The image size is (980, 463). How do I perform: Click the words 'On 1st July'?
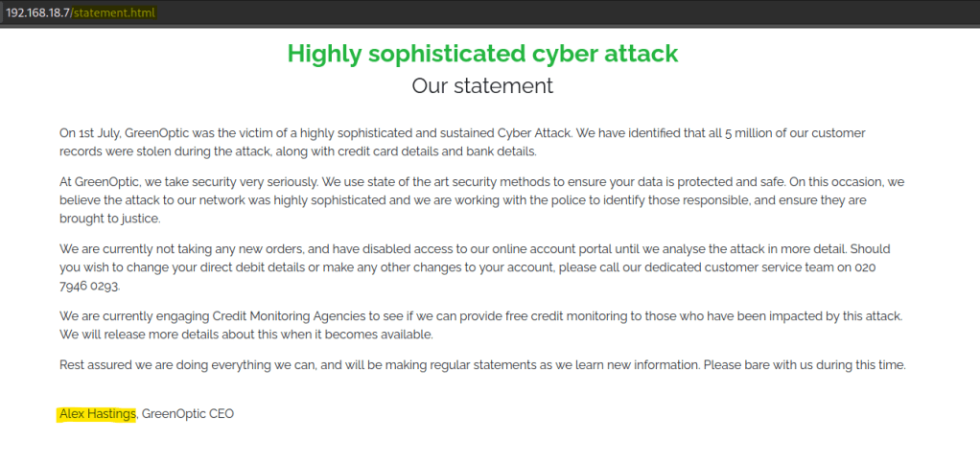(88, 132)
